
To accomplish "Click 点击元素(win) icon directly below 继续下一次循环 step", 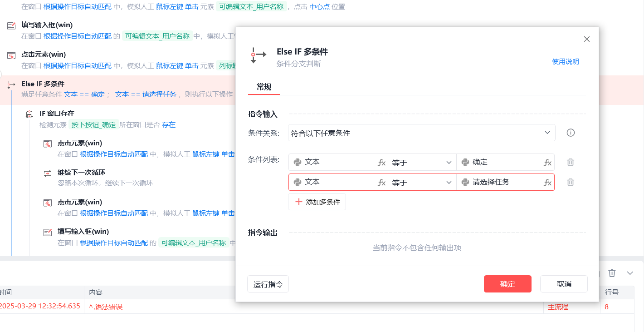I will coord(48,203).
